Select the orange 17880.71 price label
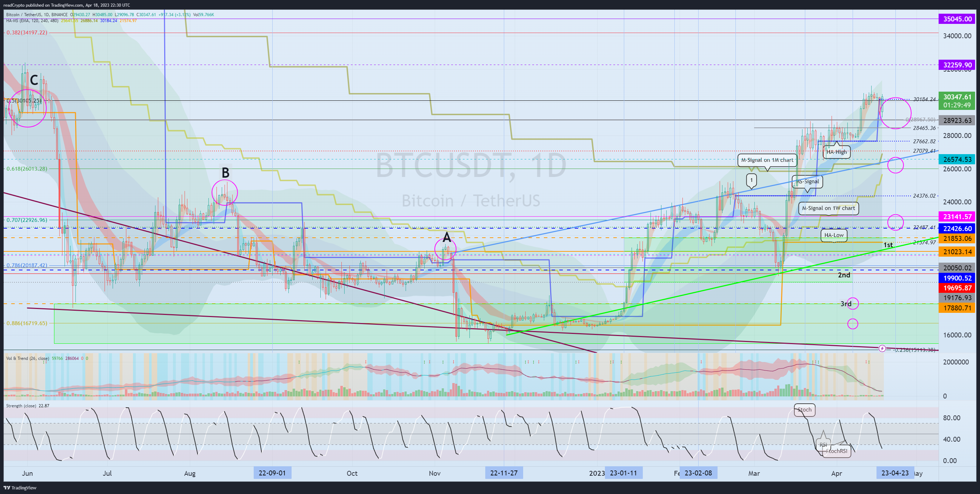 (957, 308)
